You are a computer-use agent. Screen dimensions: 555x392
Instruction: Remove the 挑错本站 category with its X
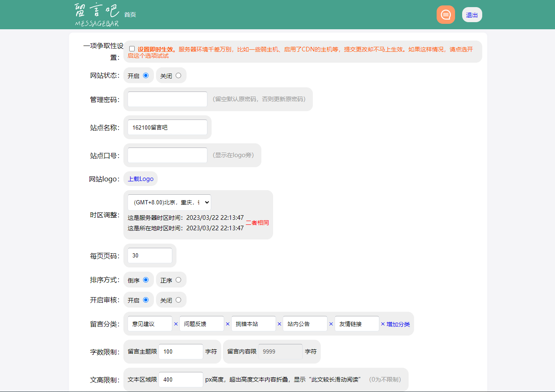[x=279, y=324]
